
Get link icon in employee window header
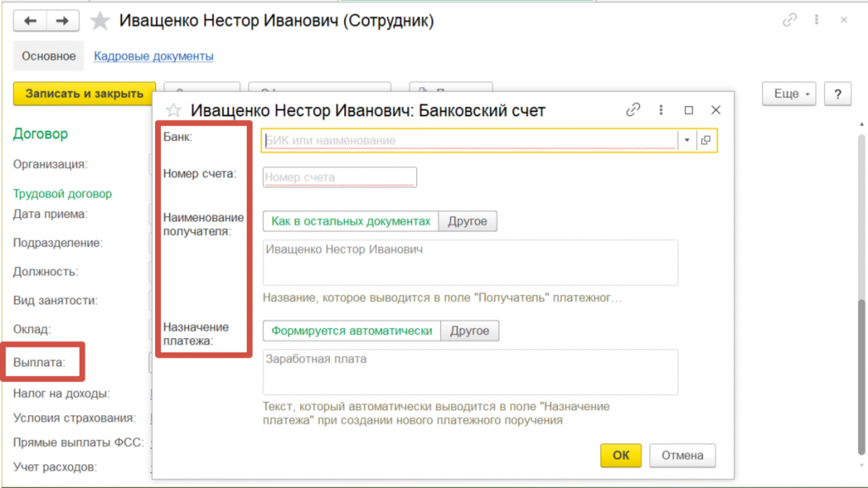[x=789, y=20]
